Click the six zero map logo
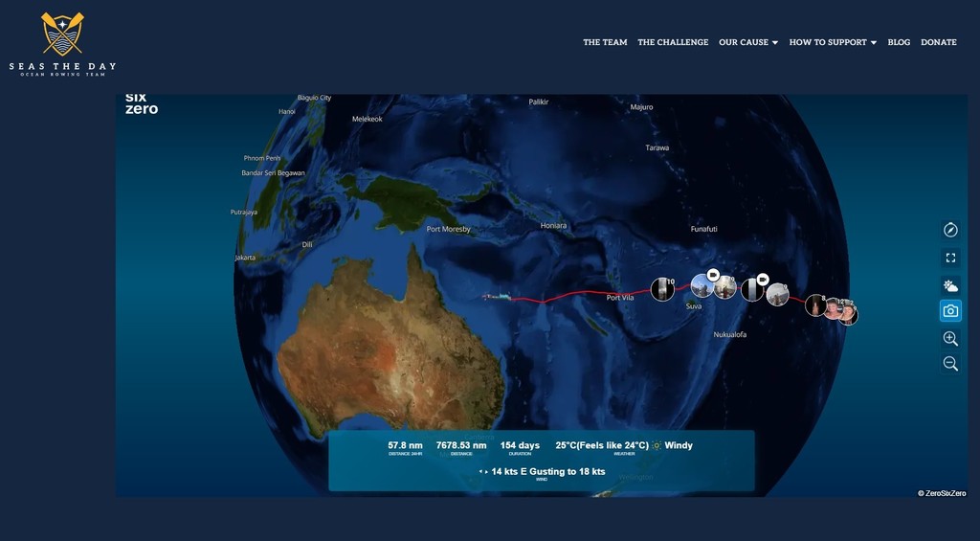The image size is (980, 541). point(141,103)
